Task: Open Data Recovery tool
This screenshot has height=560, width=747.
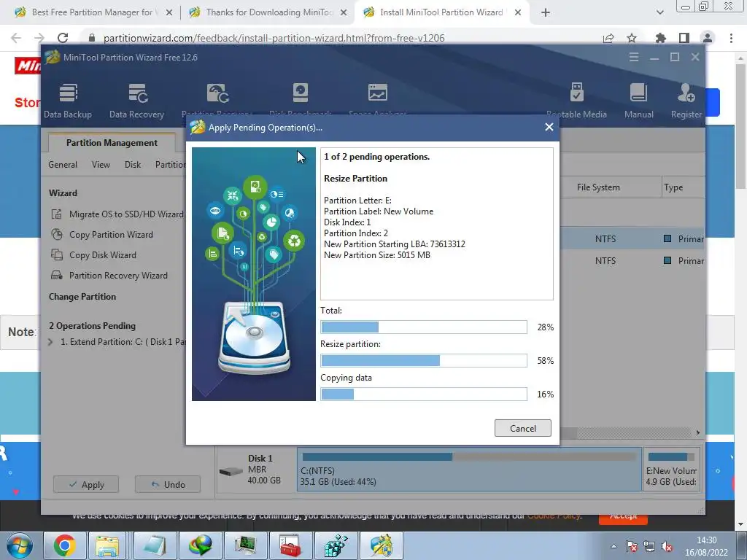Action: (x=136, y=101)
